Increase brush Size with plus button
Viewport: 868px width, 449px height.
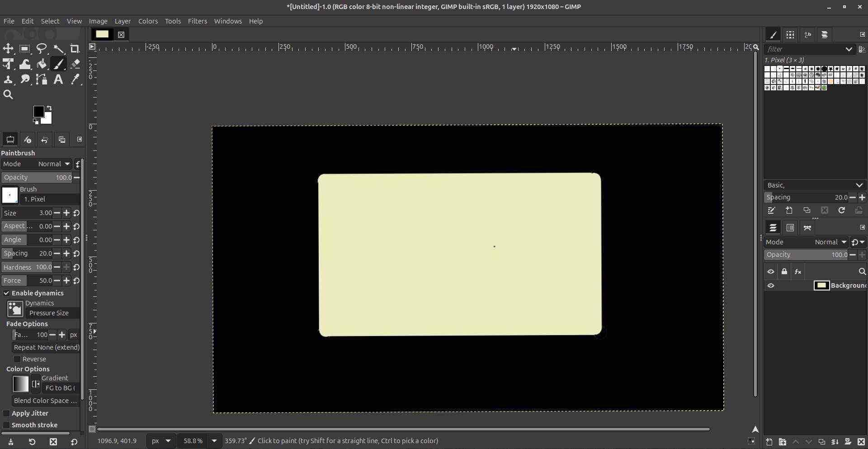[x=66, y=213]
